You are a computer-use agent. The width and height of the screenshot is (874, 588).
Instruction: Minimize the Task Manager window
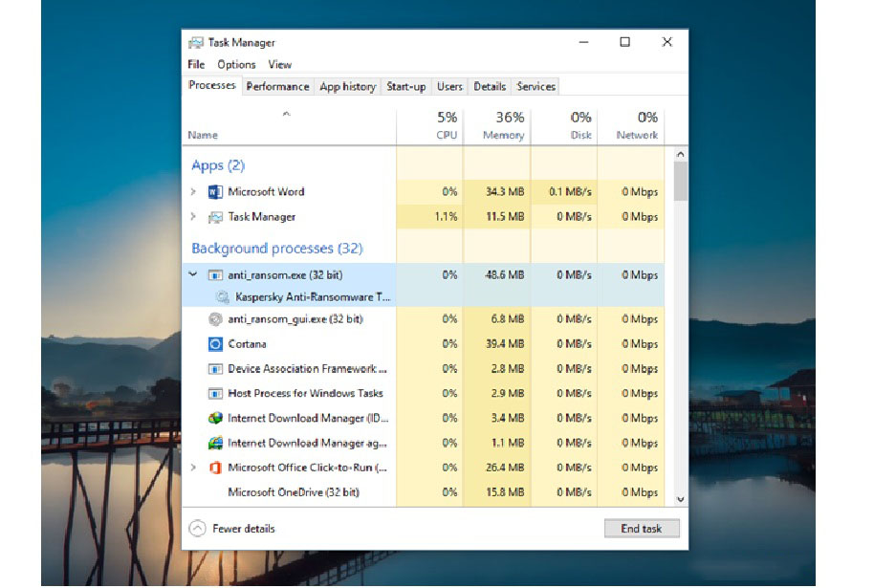click(583, 42)
